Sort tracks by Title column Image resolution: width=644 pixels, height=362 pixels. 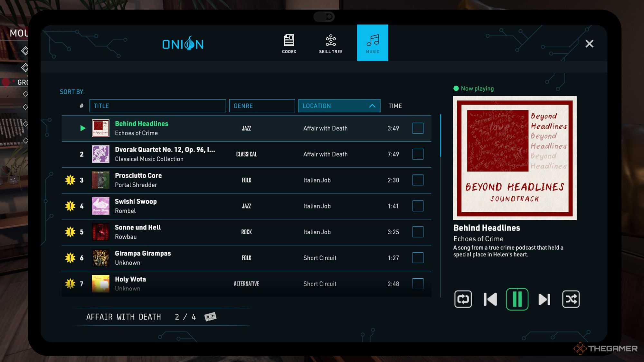click(x=157, y=106)
